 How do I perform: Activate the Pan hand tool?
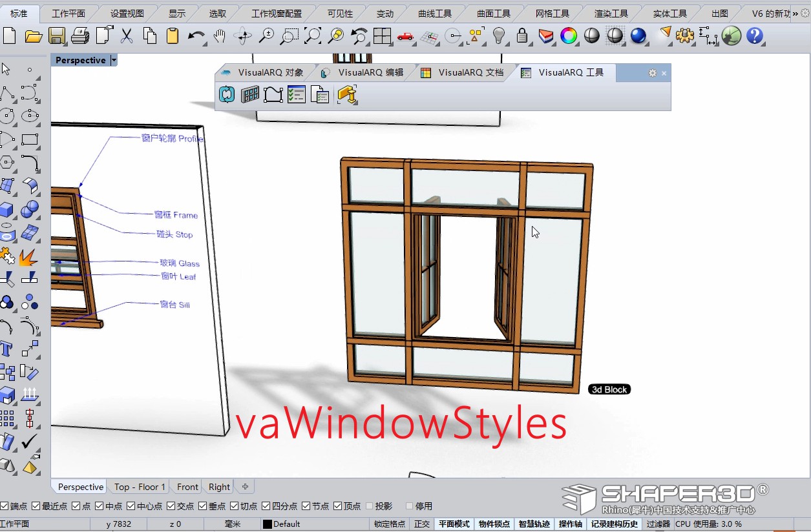point(220,36)
